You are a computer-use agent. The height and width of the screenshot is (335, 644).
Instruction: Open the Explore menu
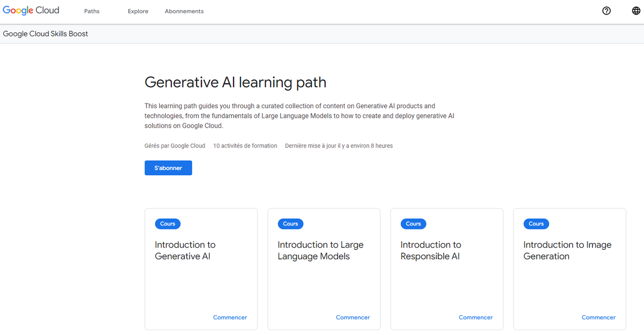[x=138, y=11]
